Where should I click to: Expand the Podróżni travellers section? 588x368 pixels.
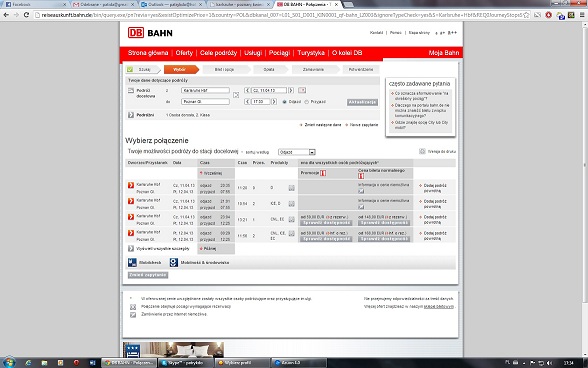(x=131, y=115)
